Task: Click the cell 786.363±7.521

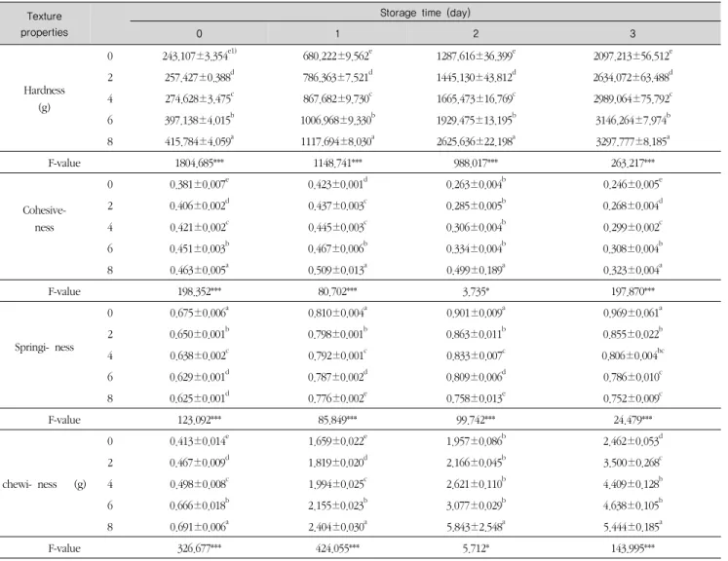Action: tap(337, 77)
